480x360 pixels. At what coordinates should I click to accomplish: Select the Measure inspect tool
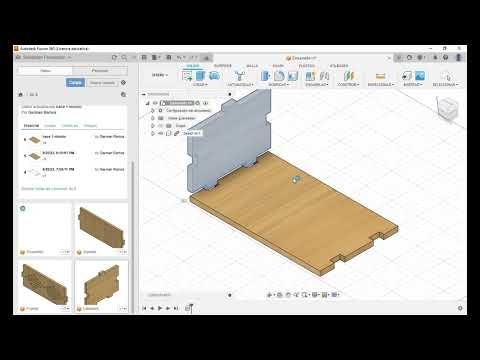(380, 76)
